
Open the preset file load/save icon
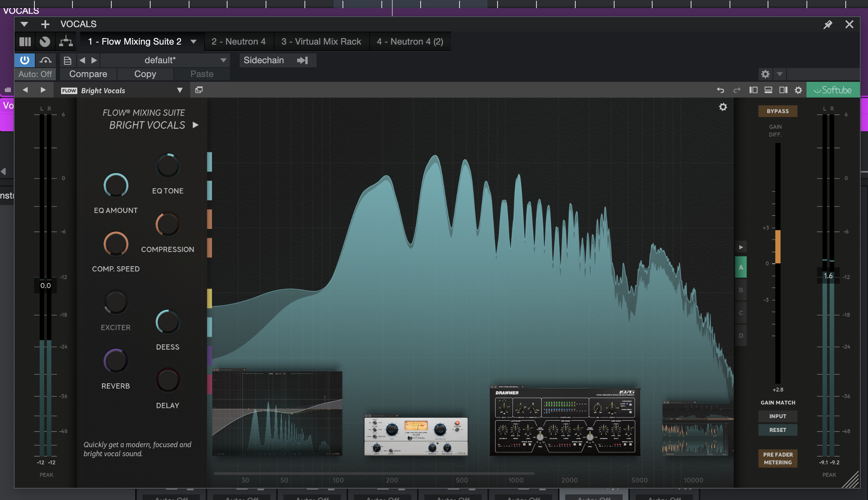pos(68,60)
